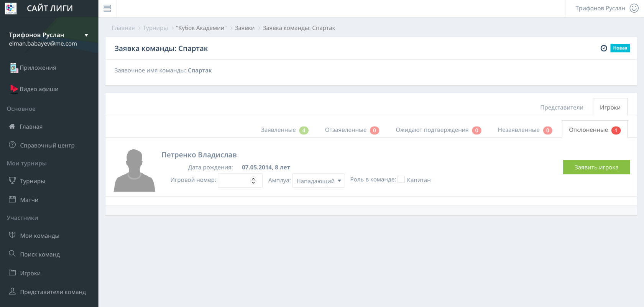Focus the Игровой номер input field
The image size is (644, 307).
tap(240, 181)
